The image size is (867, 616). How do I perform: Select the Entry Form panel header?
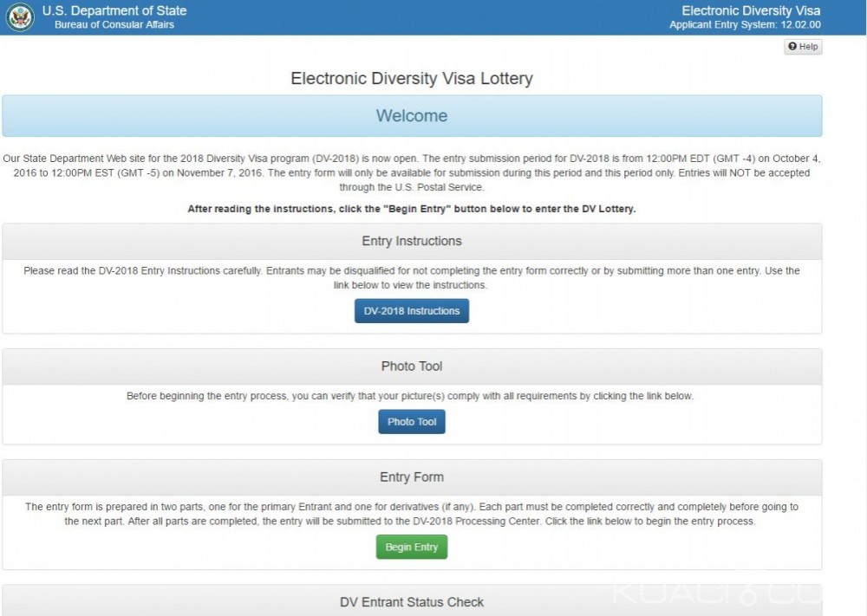(x=411, y=477)
